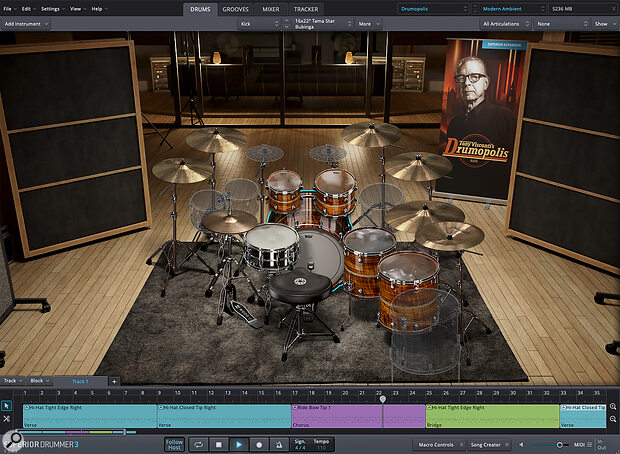Screen dimensions: 620x454
Task: Switch to the DRUMS tab
Action: 200,9
